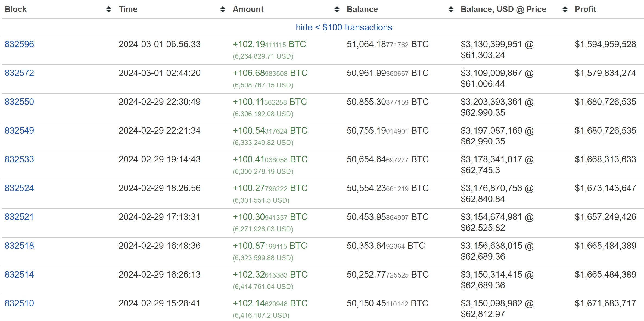Open block 832572 link
The image size is (644, 321).
coord(19,73)
